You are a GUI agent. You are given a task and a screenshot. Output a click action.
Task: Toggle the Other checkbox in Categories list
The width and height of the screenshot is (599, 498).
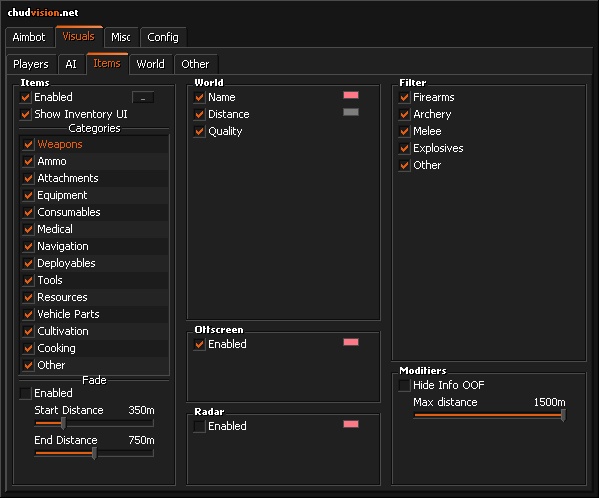[28, 365]
